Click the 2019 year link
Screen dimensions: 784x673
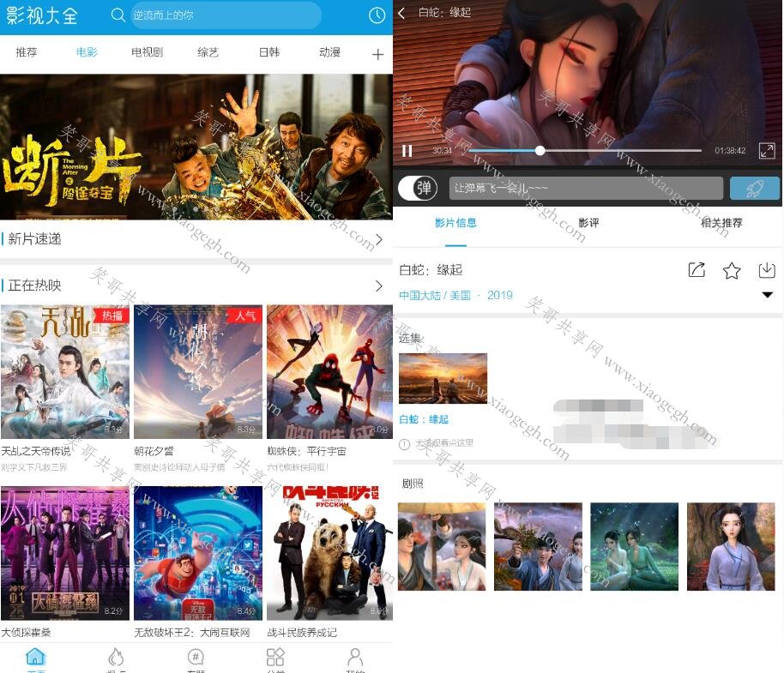[499, 295]
